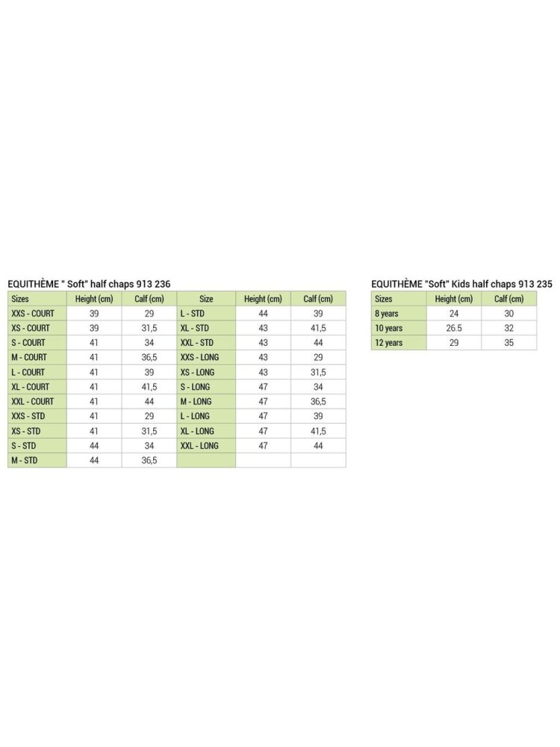Click the 10 years size label
Screen dimensions: 560x747
(x=388, y=328)
